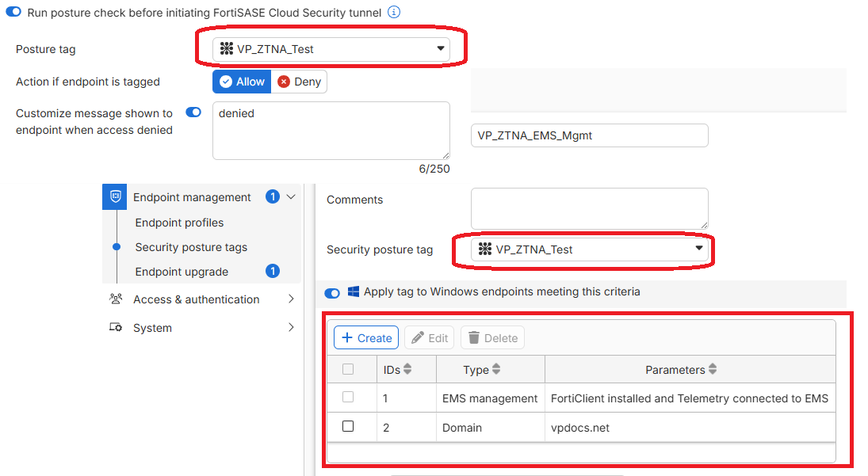
Task: Click the EMS management type cell
Action: pos(490,398)
